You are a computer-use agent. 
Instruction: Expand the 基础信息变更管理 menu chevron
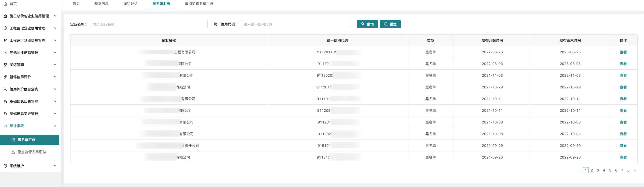tap(55, 114)
